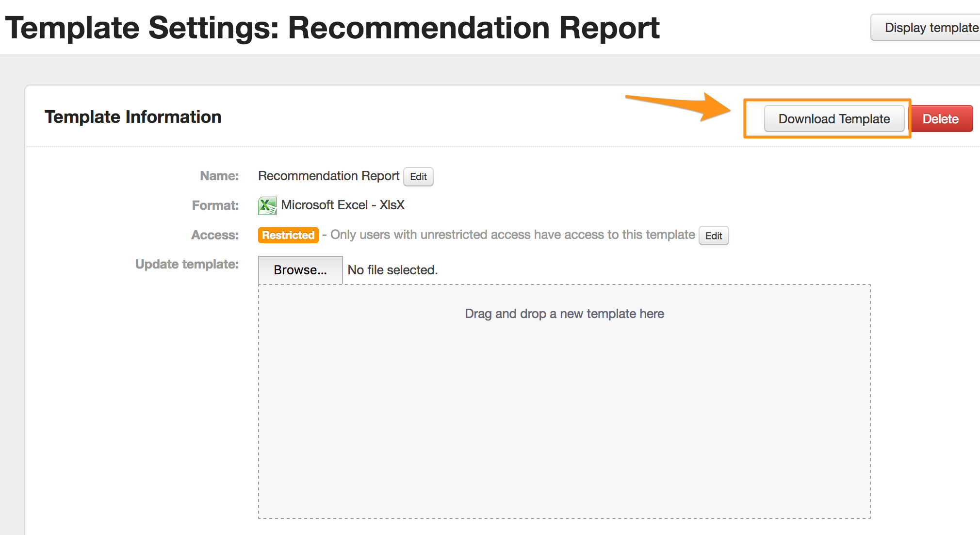Image resolution: width=980 pixels, height=535 pixels.
Task: Click the "No file selected." text
Action: pos(392,270)
